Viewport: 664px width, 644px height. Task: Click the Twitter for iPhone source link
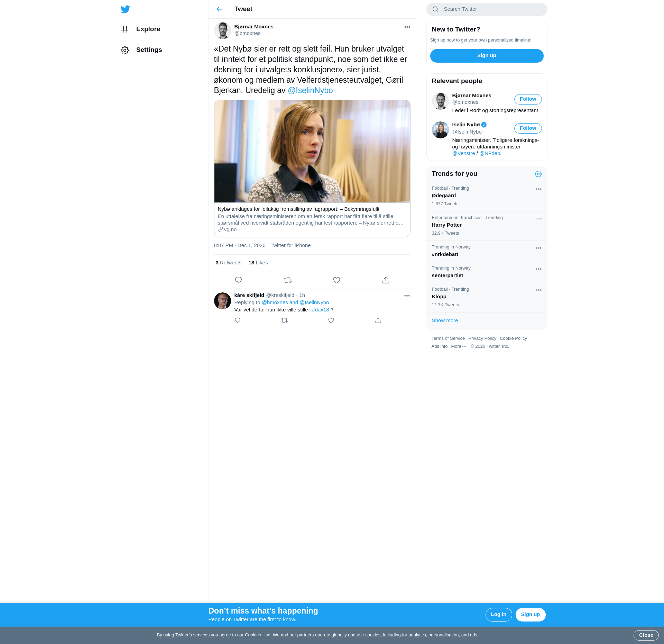pyautogui.click(x=290, y=245)
